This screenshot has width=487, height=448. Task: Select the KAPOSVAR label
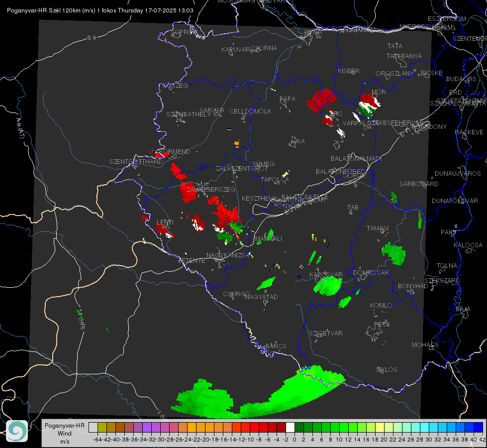coord(326,274)
